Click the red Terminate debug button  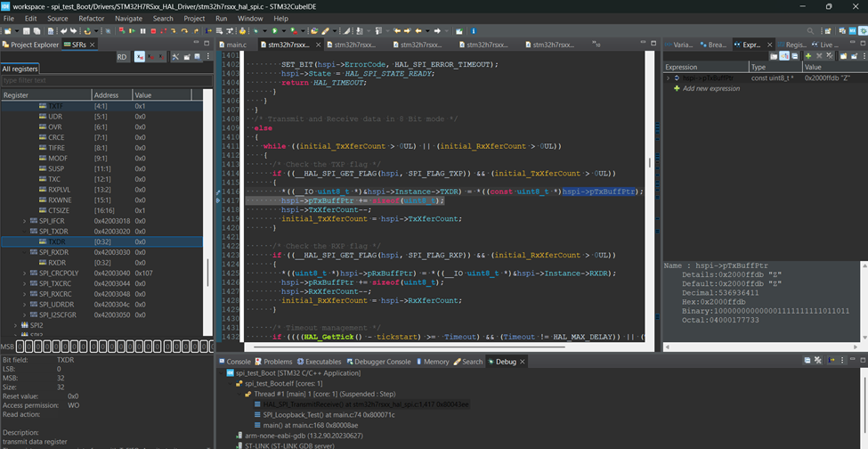coord(153,31)
